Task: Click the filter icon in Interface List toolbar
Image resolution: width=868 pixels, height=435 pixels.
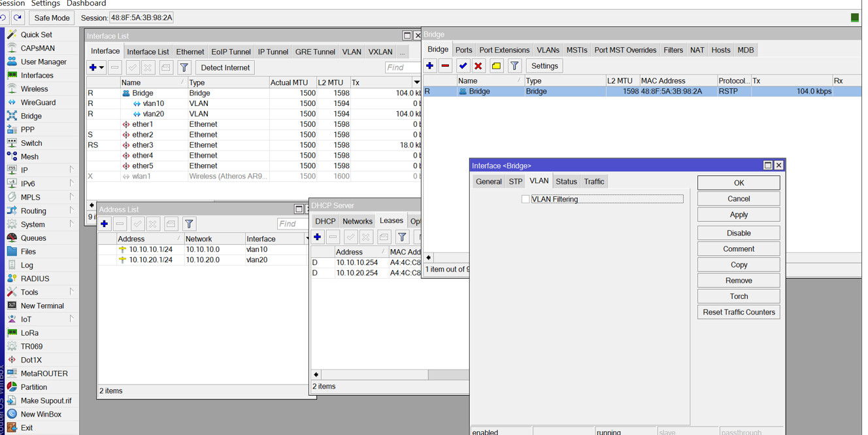Action: click(184, 68)
